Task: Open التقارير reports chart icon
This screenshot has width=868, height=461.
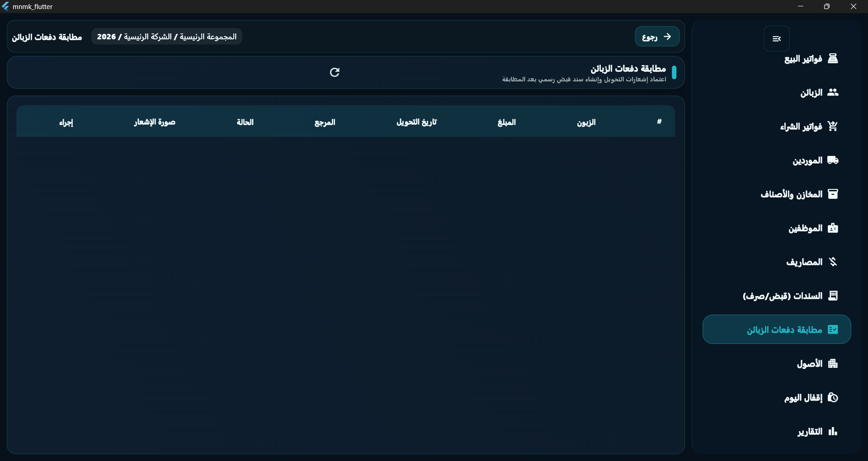Action: 833,432
